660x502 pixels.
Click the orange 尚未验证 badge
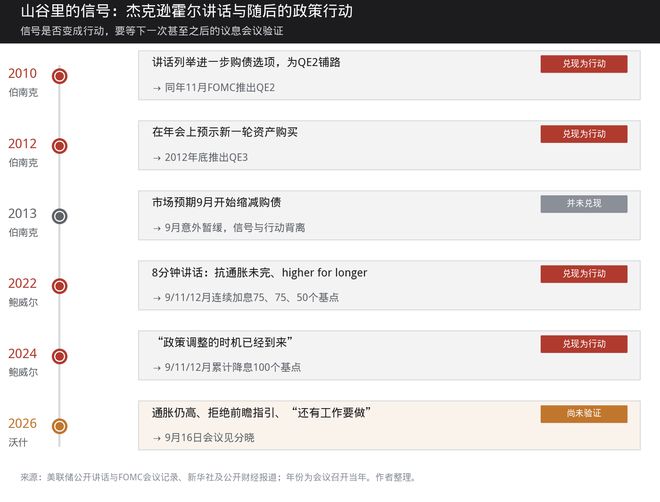(584, 414)
